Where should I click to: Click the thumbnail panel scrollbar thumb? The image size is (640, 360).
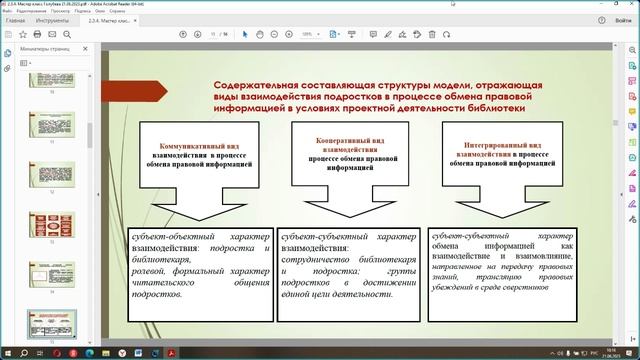click(90, 135)
